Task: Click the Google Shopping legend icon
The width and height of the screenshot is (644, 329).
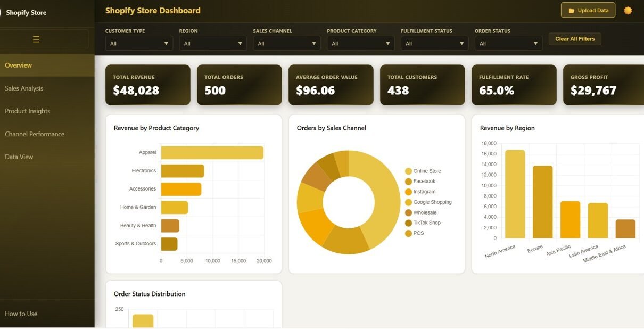Action: coord(408,202)
